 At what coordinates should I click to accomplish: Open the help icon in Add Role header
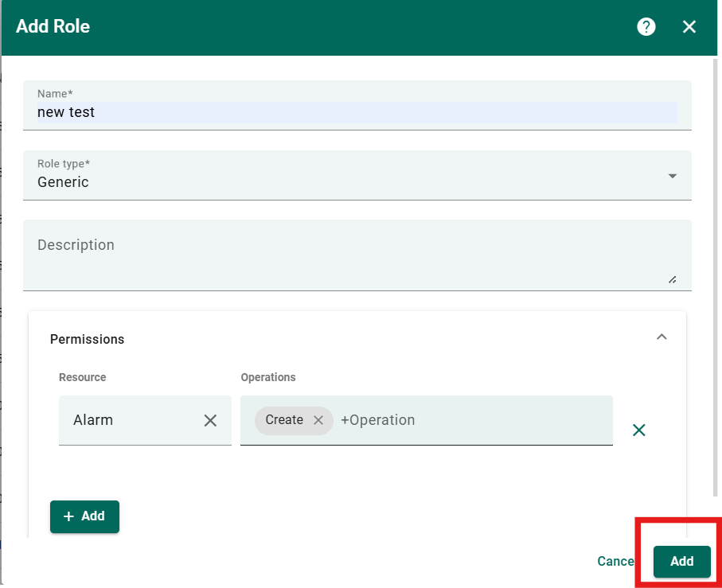click(x=646, y=27)
